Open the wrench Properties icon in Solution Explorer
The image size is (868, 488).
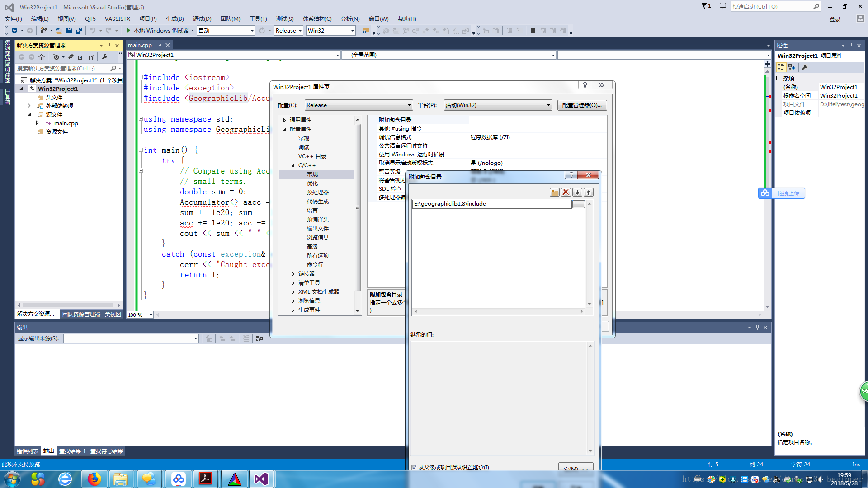tap(105, 57)
